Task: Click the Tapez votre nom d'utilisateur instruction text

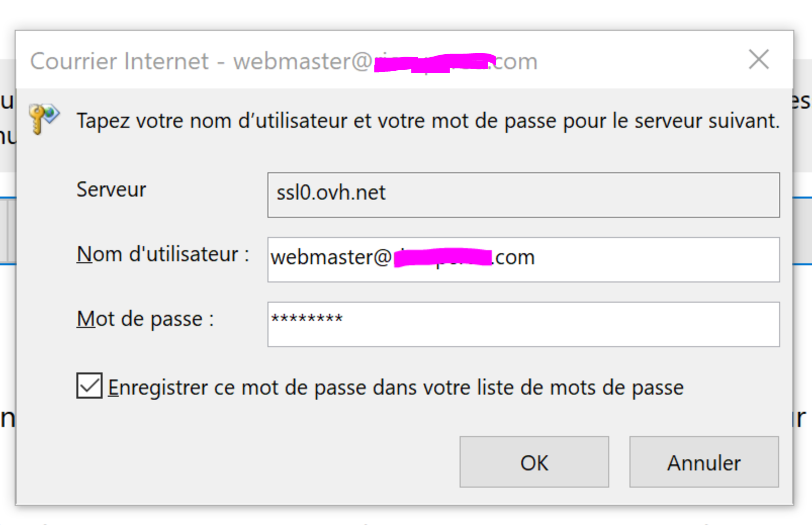Action: click(x=428, y=121)
